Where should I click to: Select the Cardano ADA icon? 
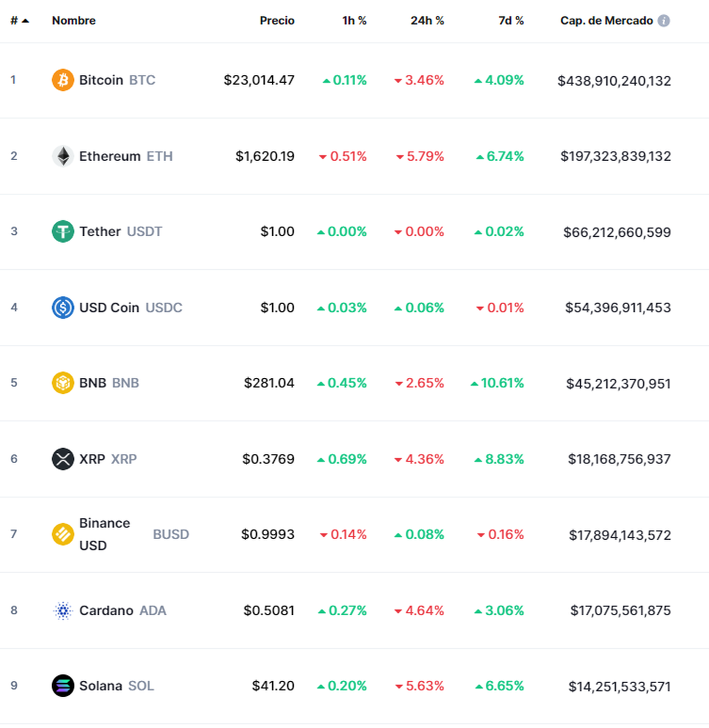(x=62, y=610)
